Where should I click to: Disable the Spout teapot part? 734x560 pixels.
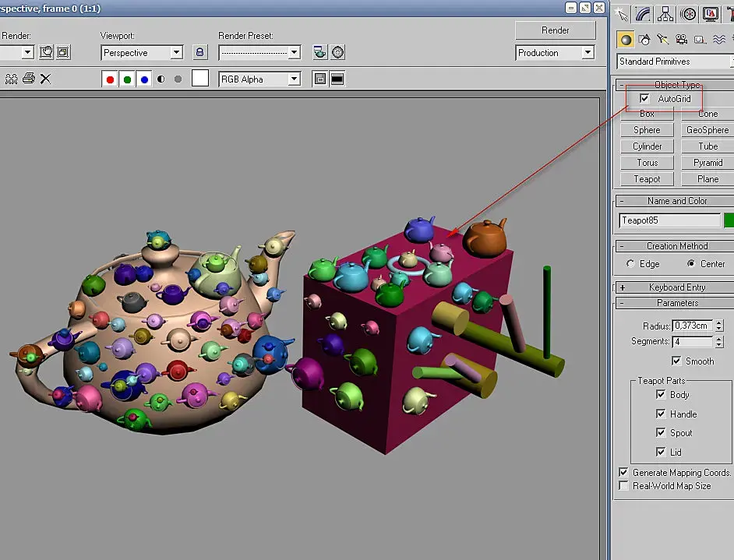pos(661,432)
